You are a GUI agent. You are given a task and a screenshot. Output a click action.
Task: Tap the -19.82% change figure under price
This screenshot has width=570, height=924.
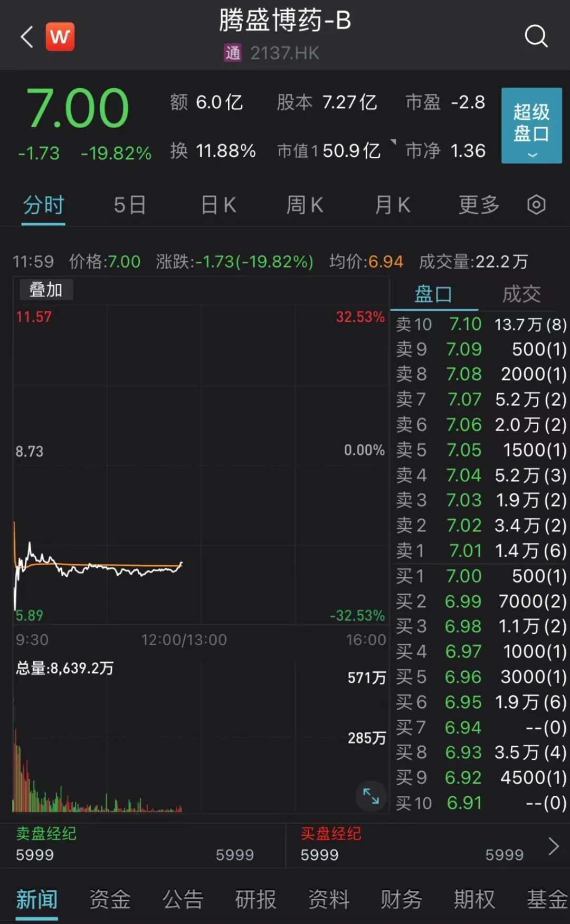click(x=116, y=153)
